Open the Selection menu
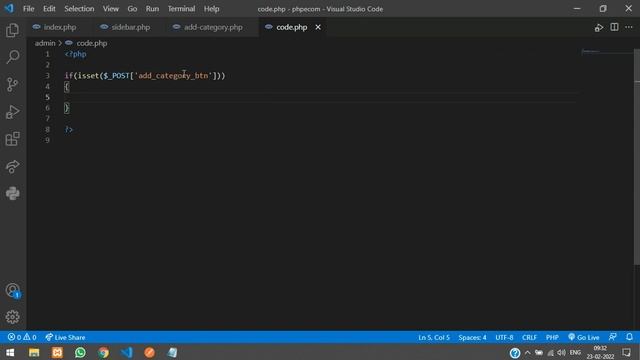 coord(79,9)
